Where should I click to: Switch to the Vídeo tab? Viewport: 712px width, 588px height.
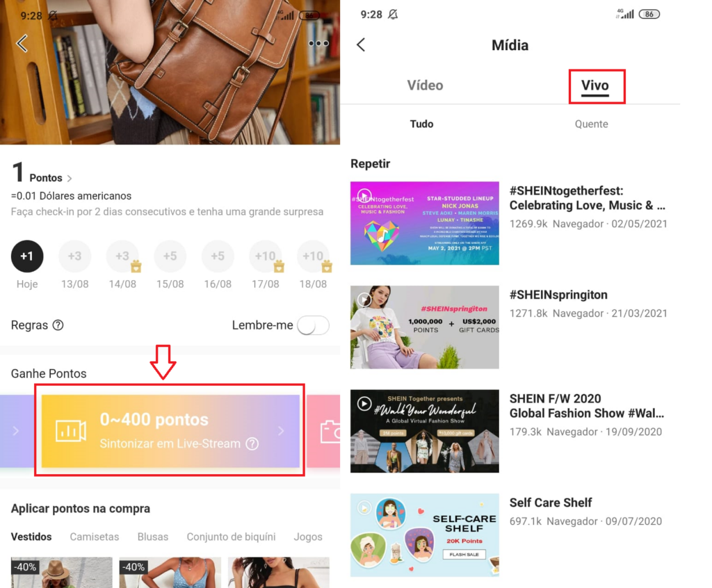click(425, 85)
